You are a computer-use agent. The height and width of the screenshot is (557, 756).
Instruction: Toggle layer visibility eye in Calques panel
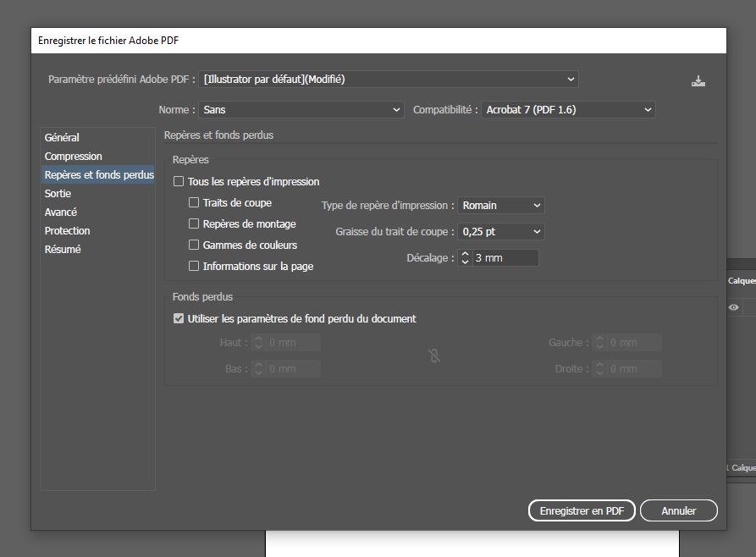coord(733,307)
